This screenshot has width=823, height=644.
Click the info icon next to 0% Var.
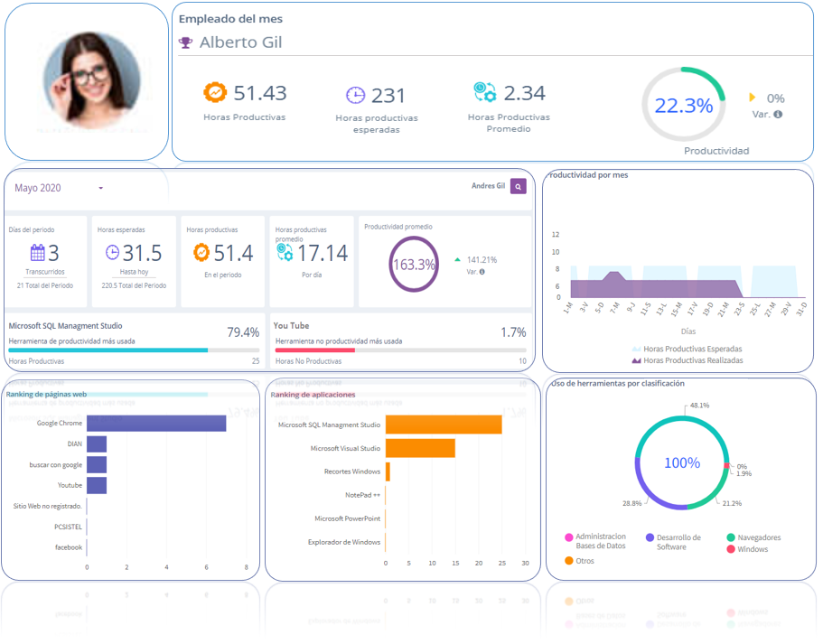click(778, 114)
